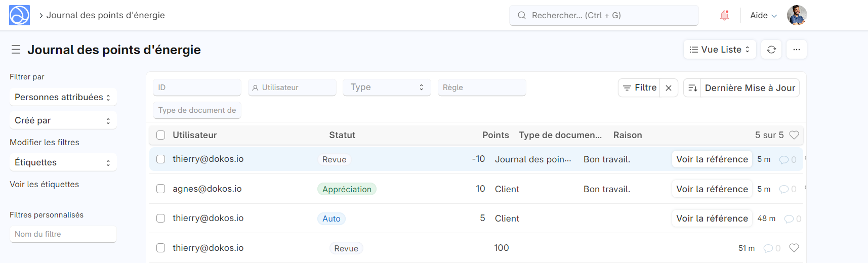Check the thierry@dokos.io -10 points row

(160, 159)
